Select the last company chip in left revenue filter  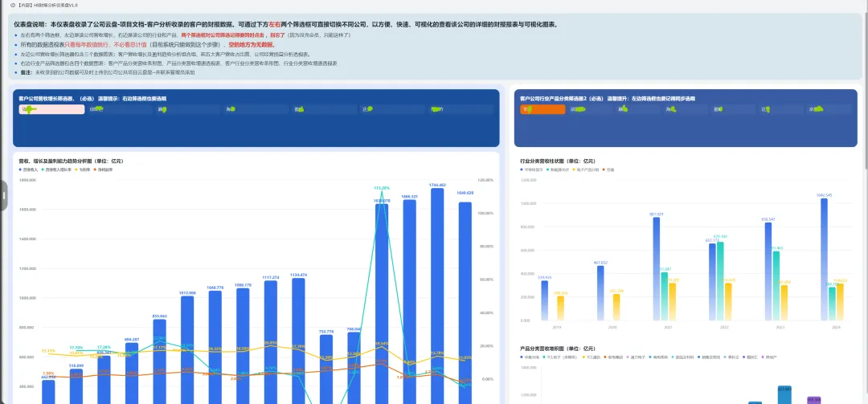[x=460, y=109]
